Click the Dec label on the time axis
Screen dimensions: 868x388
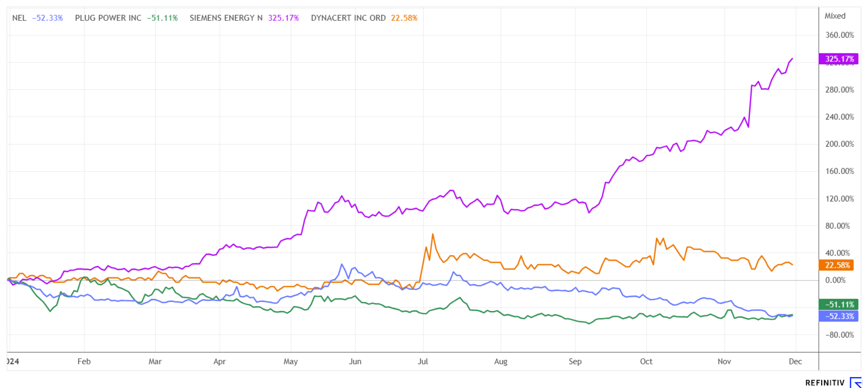point(795,361)
